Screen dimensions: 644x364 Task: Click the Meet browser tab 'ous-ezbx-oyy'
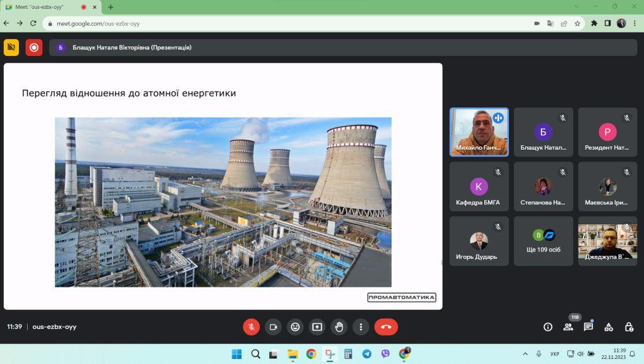coord(49,7)
